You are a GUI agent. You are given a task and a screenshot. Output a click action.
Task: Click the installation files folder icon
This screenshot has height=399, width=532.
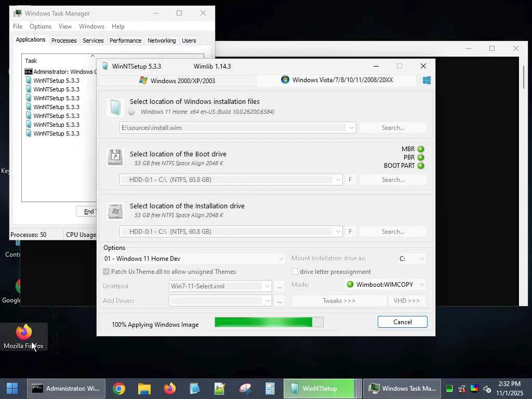point(115,108)
